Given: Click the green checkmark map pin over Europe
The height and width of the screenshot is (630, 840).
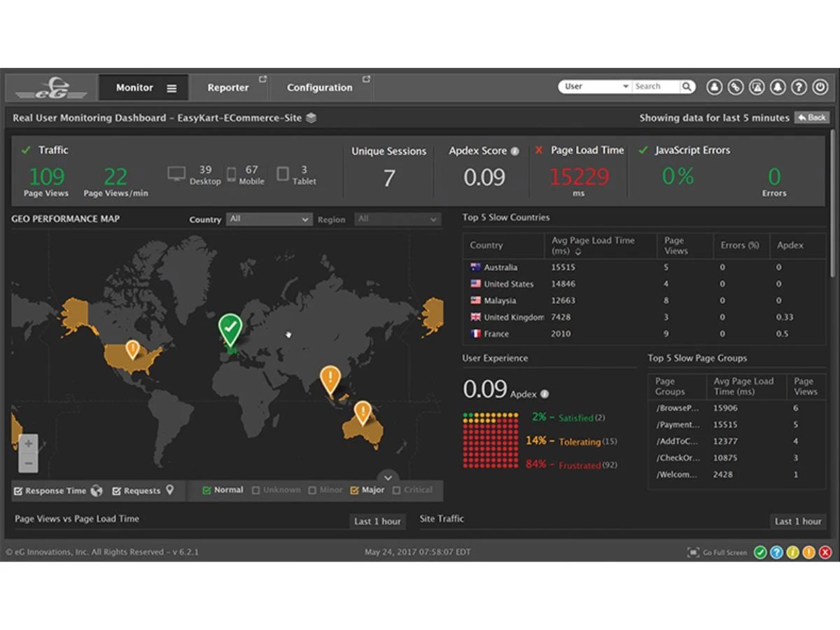Looking at the screenshot, I should tap(230, 330).
